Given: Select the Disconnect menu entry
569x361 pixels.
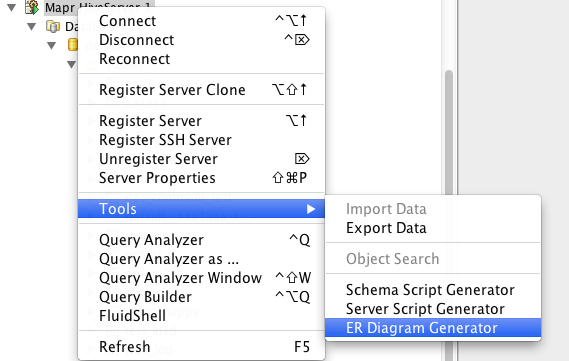Looking at the screenshot, I should pos(201,40).
